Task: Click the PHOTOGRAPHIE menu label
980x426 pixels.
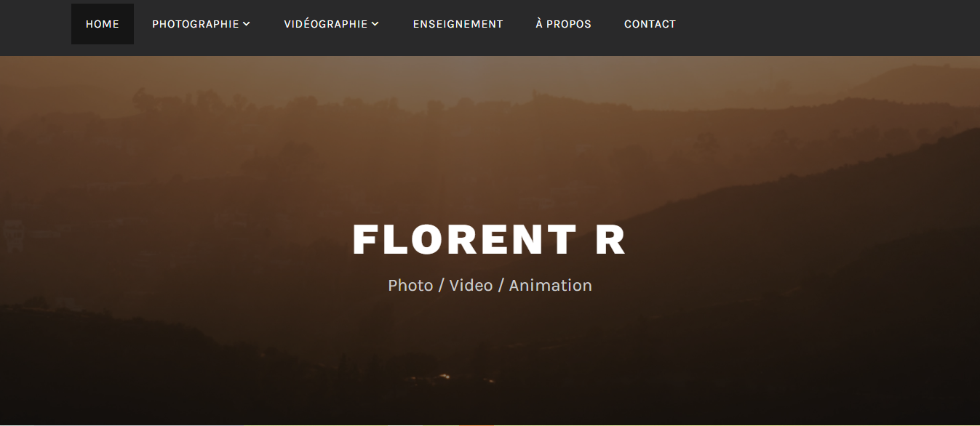Action: [196, 24]
